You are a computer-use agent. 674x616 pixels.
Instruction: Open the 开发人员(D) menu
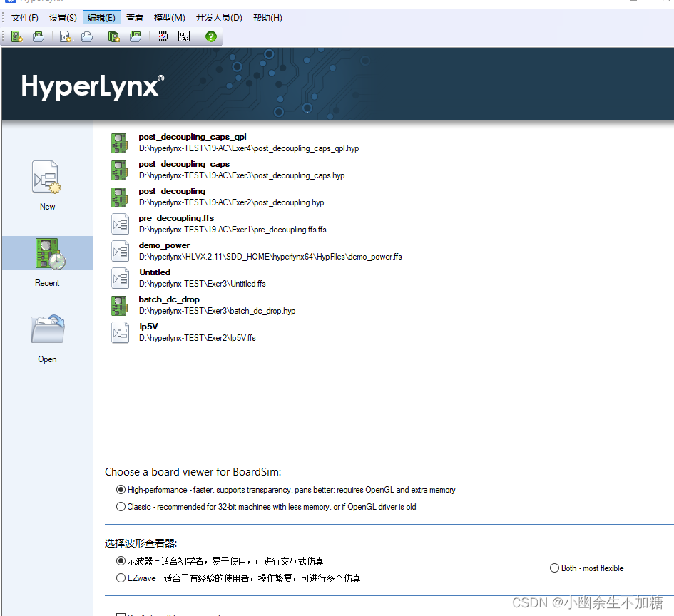tap(219, 18)
